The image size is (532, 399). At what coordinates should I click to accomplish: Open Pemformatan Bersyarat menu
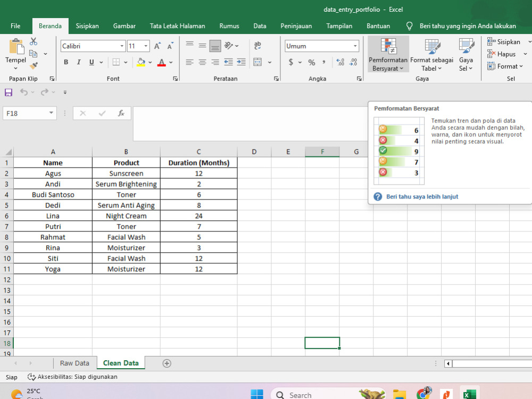(x=388, y=54)
